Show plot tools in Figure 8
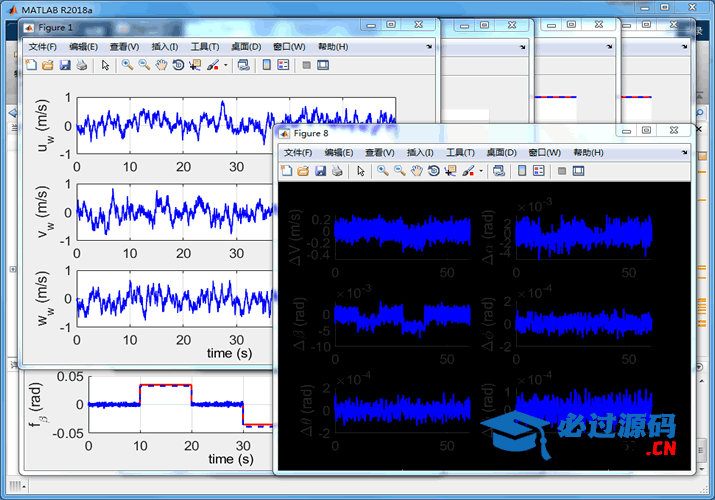 tap(578, 171)
